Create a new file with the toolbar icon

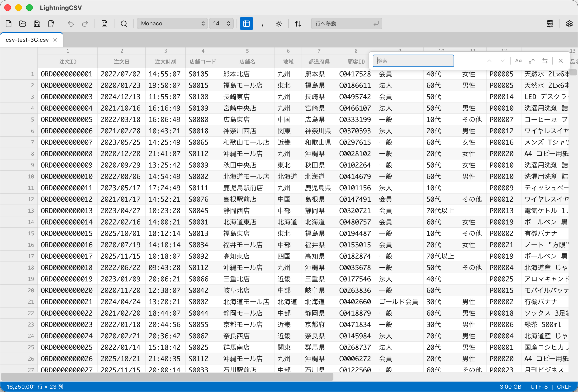9,24
